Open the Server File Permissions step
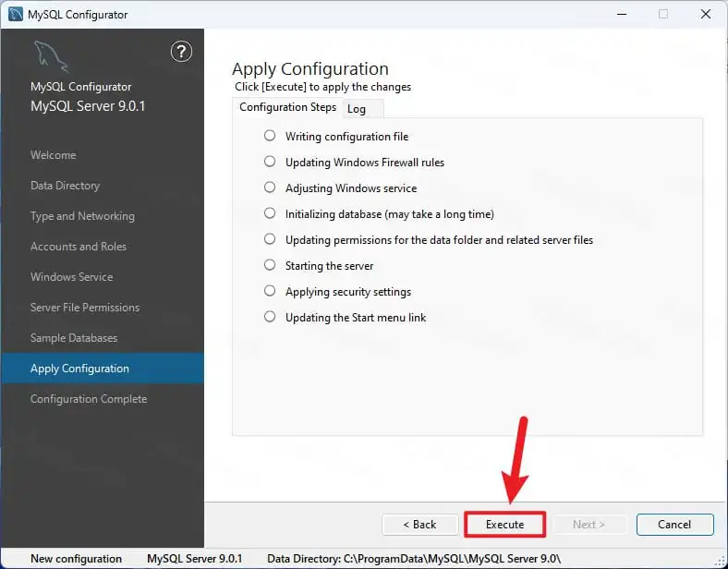This screenshot has width=728, height=569. coord(85,308)
